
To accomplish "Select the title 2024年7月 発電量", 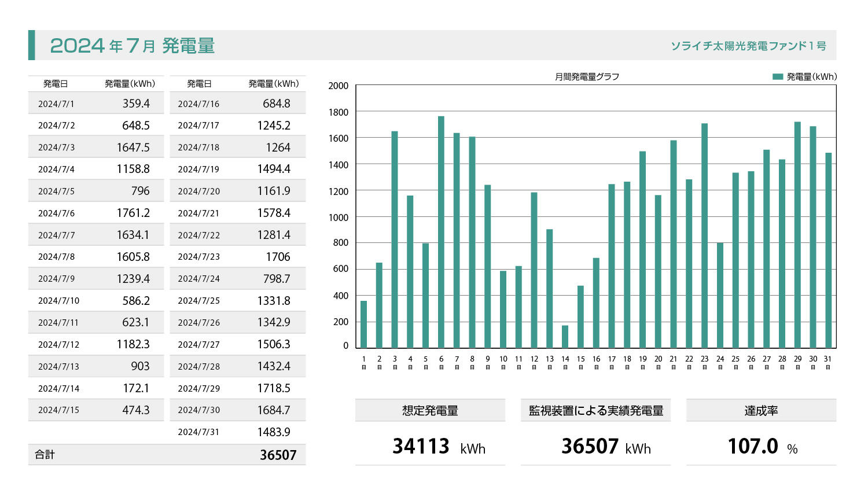I will tap(133, 45).
